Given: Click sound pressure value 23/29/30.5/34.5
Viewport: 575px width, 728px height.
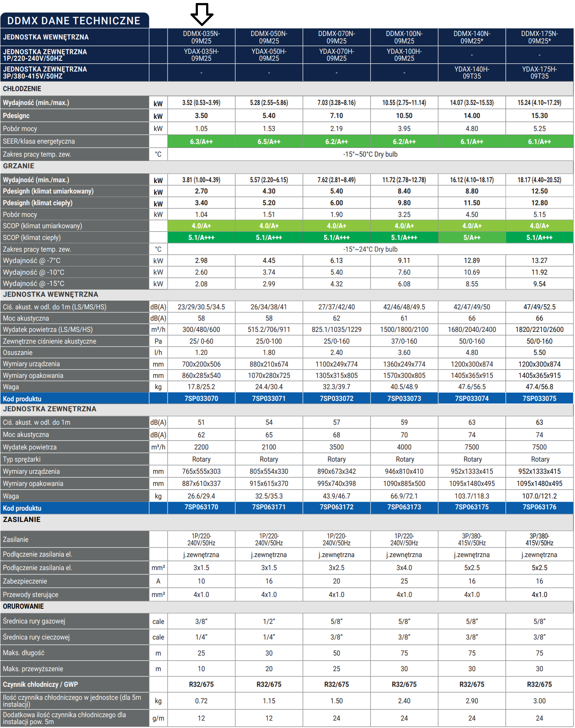Looking at the screenshot, I should (x=201, y=307).
